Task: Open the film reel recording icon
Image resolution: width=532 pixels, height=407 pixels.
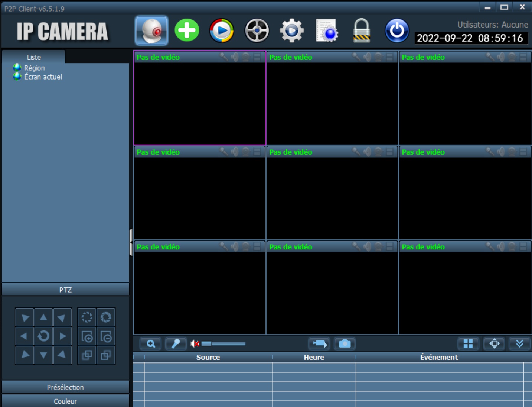Action: click(257, 30)
